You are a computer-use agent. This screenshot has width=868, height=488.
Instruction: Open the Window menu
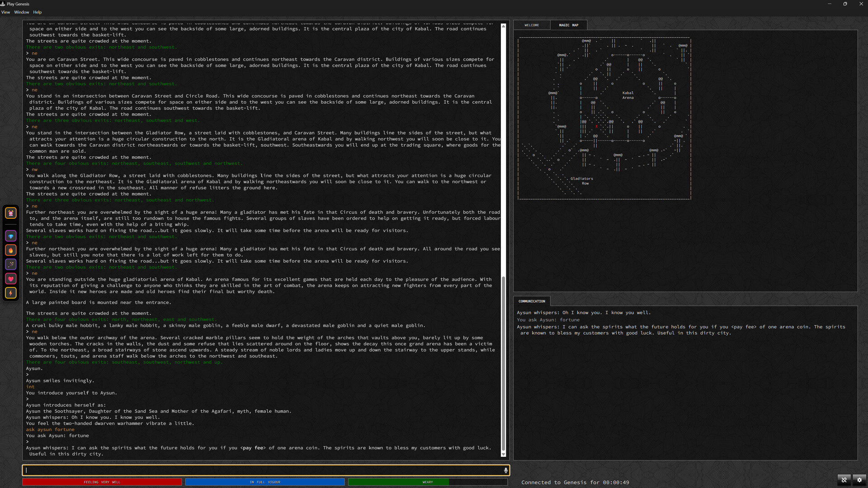(21, 12)
